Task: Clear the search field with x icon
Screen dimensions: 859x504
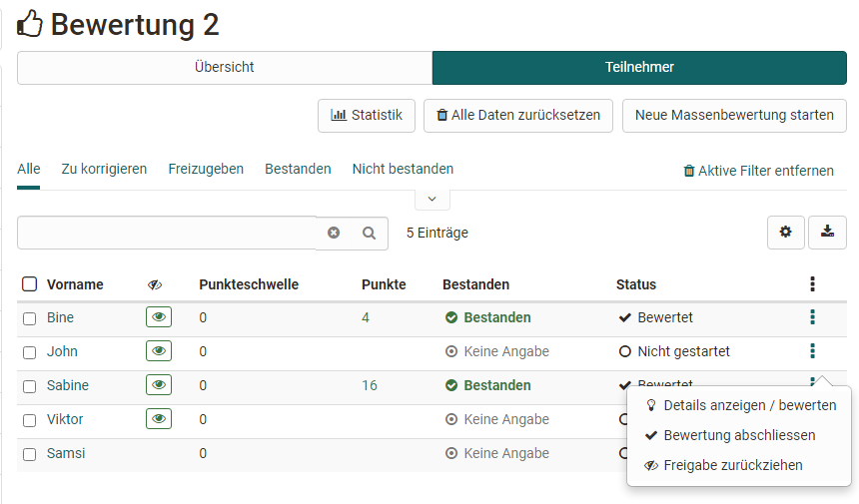Action: tap(334, 233)
